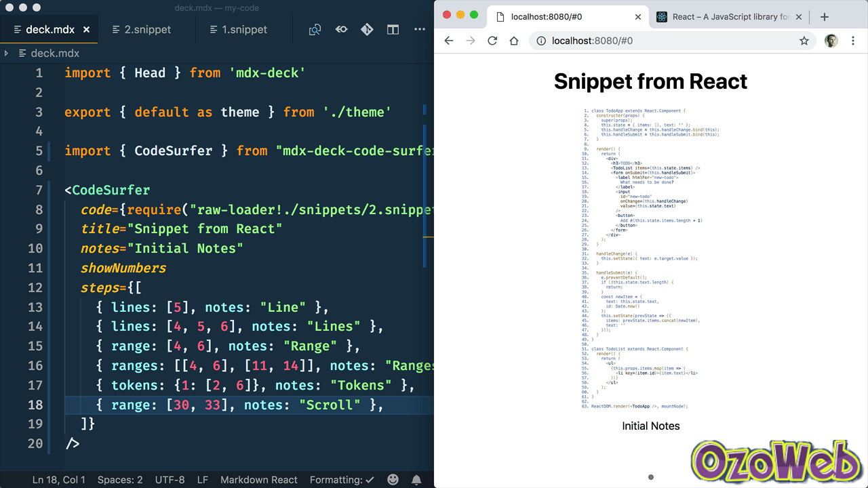Click the 'mdx-deck' import string on line 1
Screen dimensions: 868x488
[267, 73]
